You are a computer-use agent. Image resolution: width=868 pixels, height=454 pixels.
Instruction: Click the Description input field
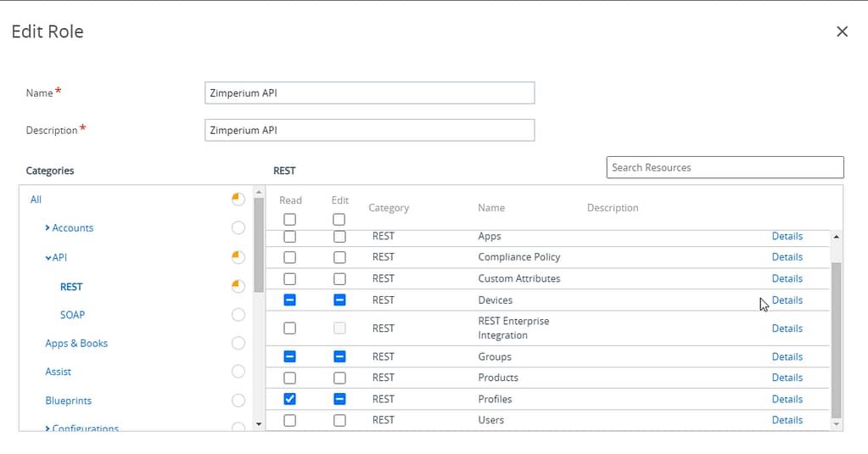pyautogui.click(x=370, y=130)
